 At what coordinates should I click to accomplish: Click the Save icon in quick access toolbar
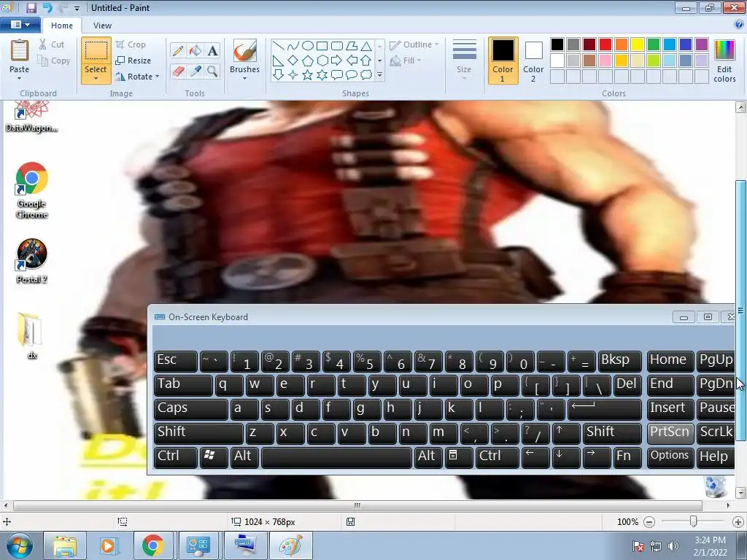(31, 7)
